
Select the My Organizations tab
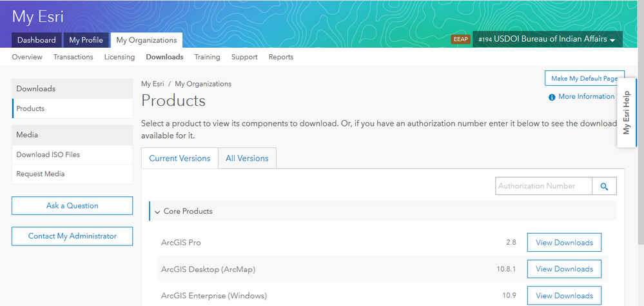(146, 40)
